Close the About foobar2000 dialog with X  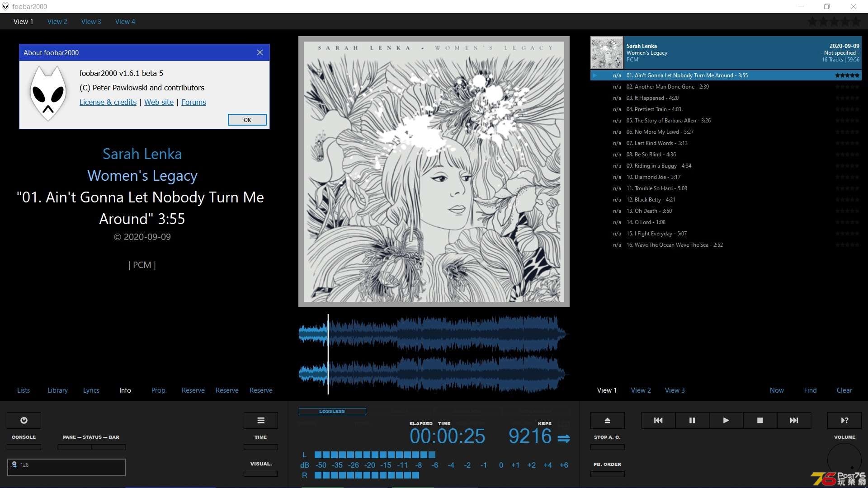260,52
